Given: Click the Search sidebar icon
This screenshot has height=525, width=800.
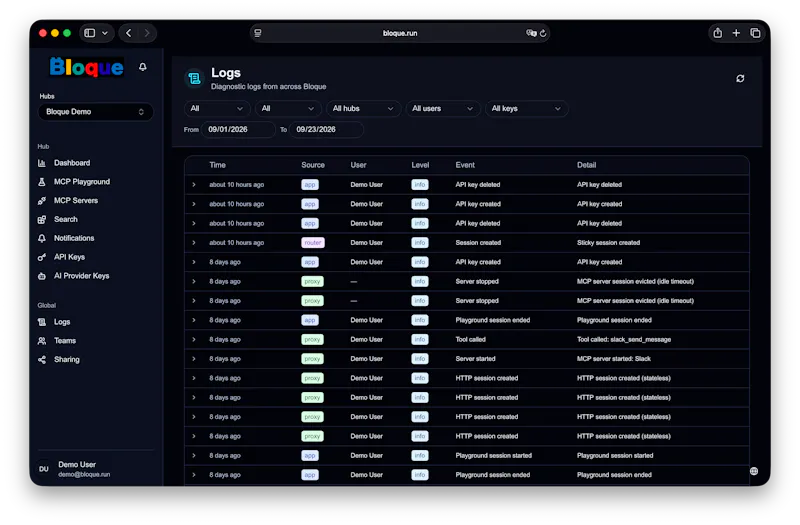Looking at the screenshot, I should (x=42, y=219).
